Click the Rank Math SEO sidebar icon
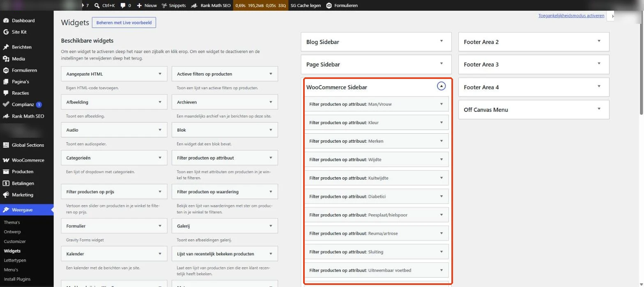Image resolution: width=644 pixels, height=287 pixels. click(x=6, y=116)
